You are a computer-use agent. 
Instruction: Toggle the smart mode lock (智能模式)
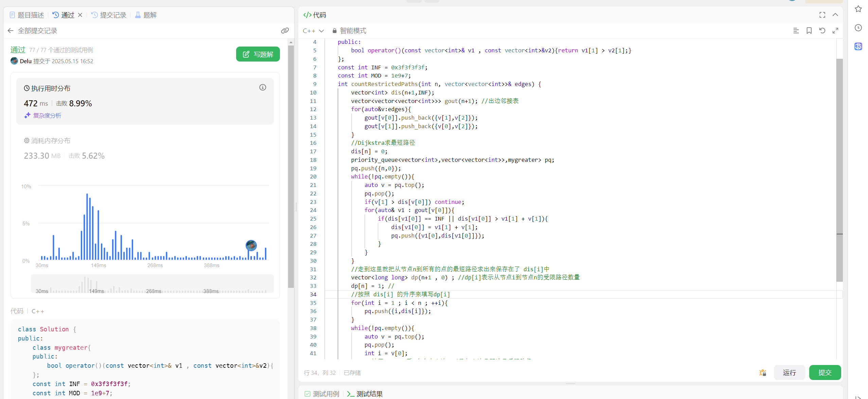(350, 31)
